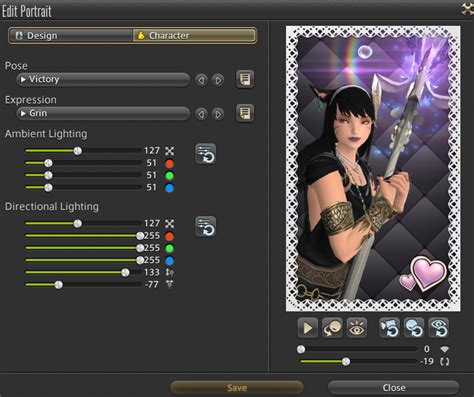Viewport: 474px width, 397px height.
Task: Click the Ambient Lighting green color dot
Action: point(170,175)
